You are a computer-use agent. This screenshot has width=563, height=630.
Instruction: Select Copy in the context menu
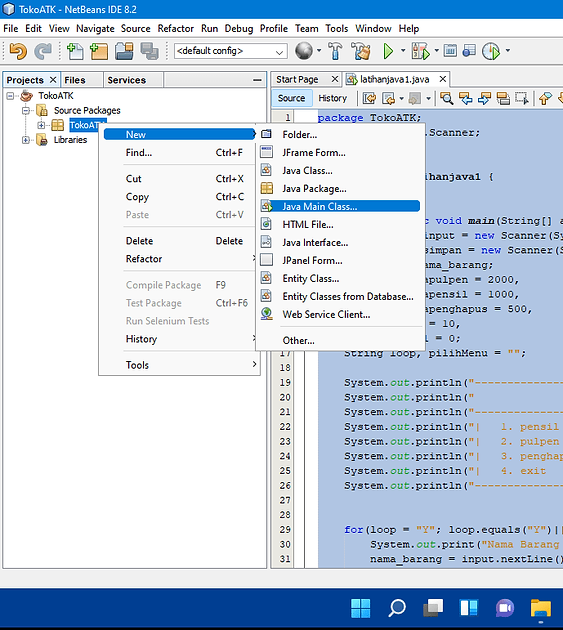click(x=179, y=197)
